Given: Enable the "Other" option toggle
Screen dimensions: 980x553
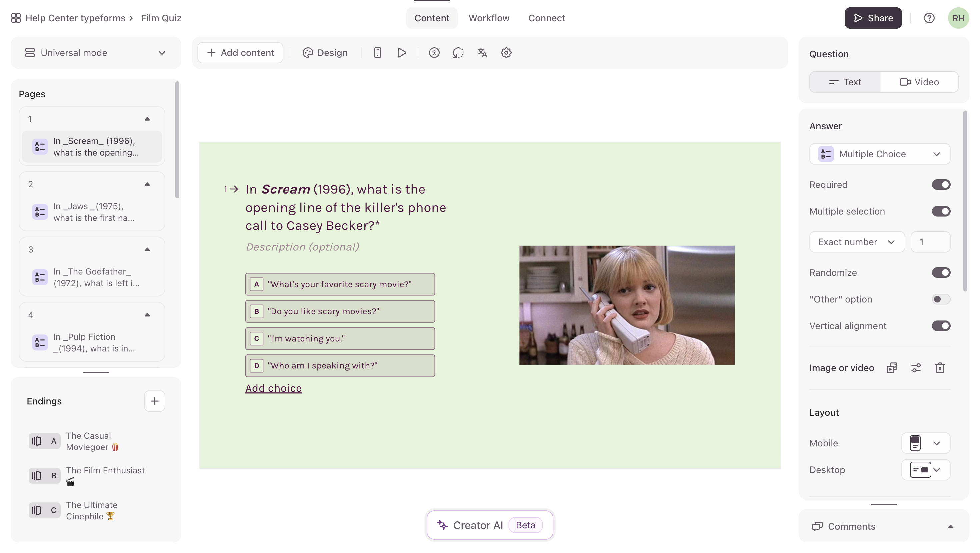Looking at the screenshot, I should 941,299.
